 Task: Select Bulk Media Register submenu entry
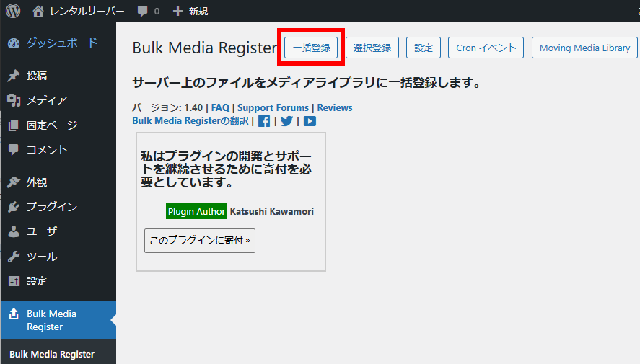[52, 354]
